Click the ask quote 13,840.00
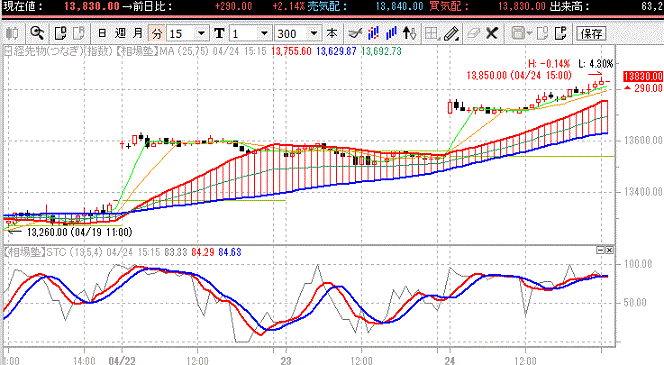Screen dimensions: 664x365 tap(399, 6)
